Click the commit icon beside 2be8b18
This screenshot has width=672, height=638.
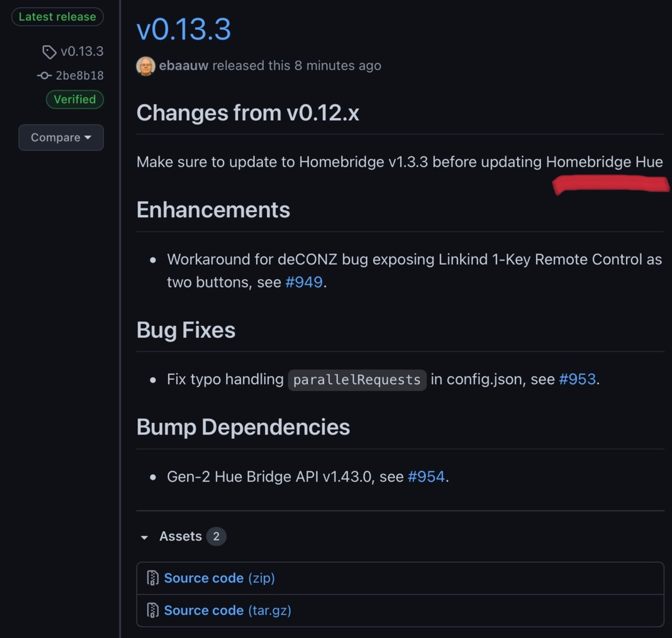[x=44, y=75]
